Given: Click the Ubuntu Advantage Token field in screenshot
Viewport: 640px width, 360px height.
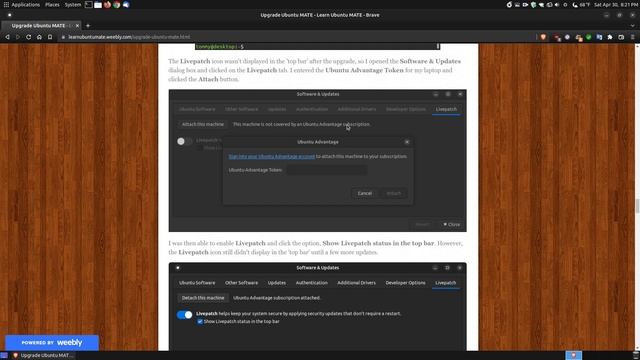Looking at the screenshot, I should (327, 170).
